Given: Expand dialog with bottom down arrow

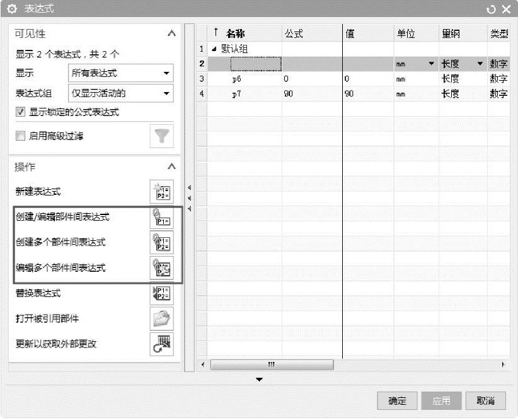Looking at the screenshot, I should click(260, 379).
